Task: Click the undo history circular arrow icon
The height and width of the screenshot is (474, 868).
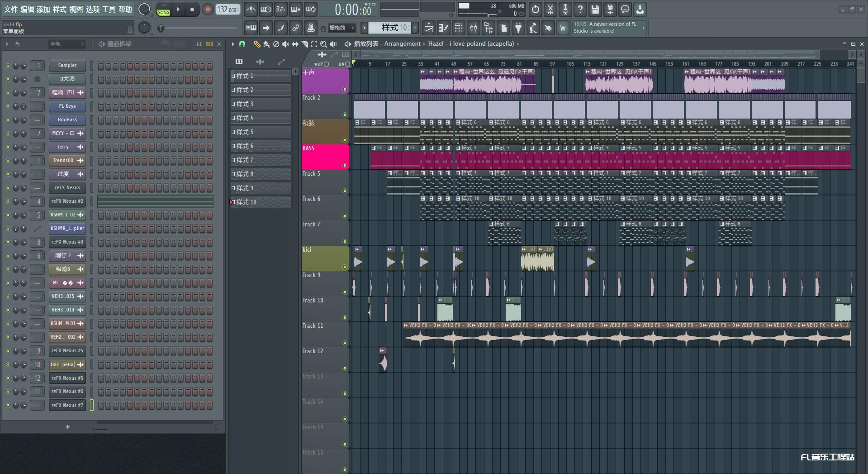Action: coord(536,9)
